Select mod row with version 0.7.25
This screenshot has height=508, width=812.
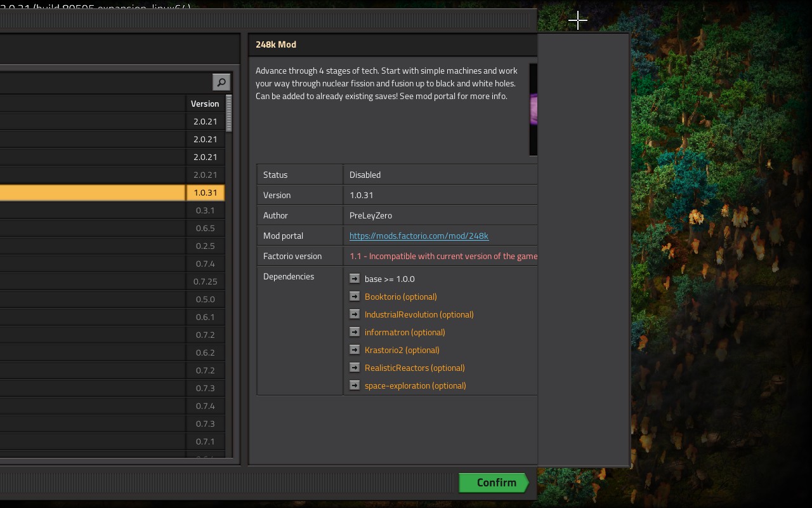click(112, 281)
